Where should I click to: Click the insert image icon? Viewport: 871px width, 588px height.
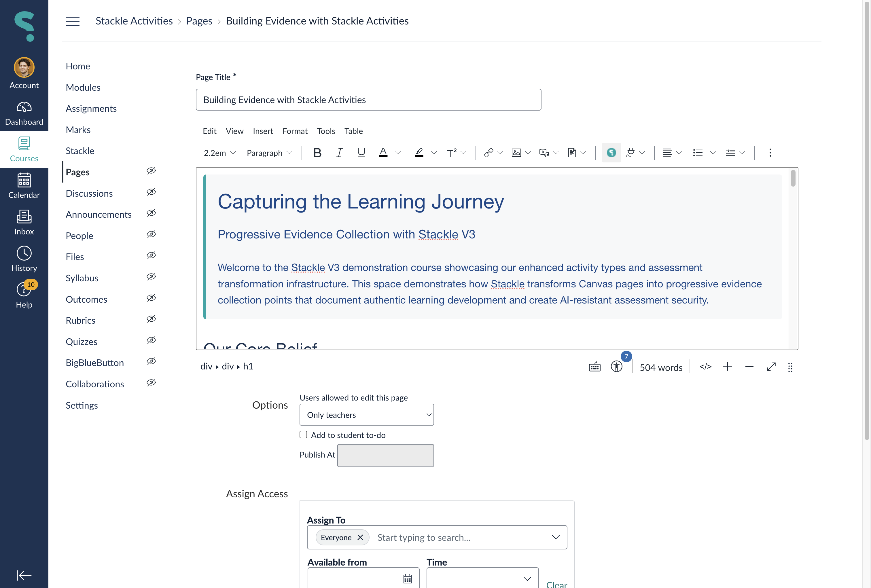pyautogui.click(x=516, y=153)
